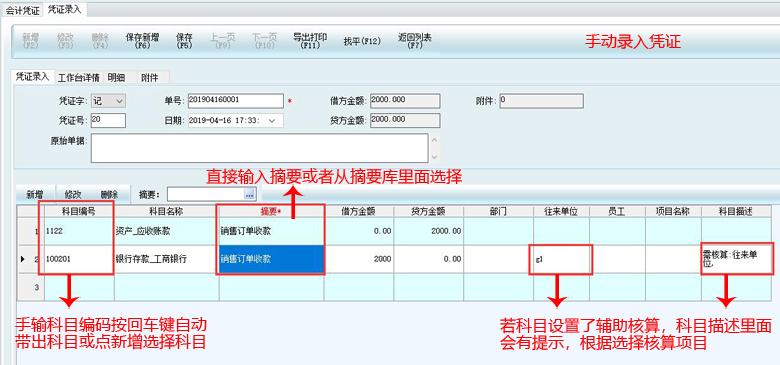Select the 往来单位 cell containing g1
Image resolution: width=780 pixels, height=365 pixels.
tap(561, 259)
